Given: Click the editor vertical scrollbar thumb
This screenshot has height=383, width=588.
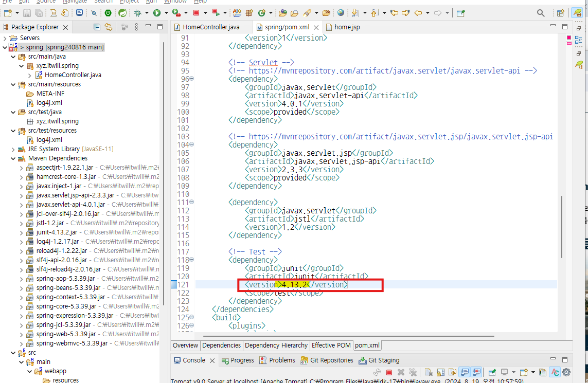Looking at the screenshot, I should [x=562, y=227].
